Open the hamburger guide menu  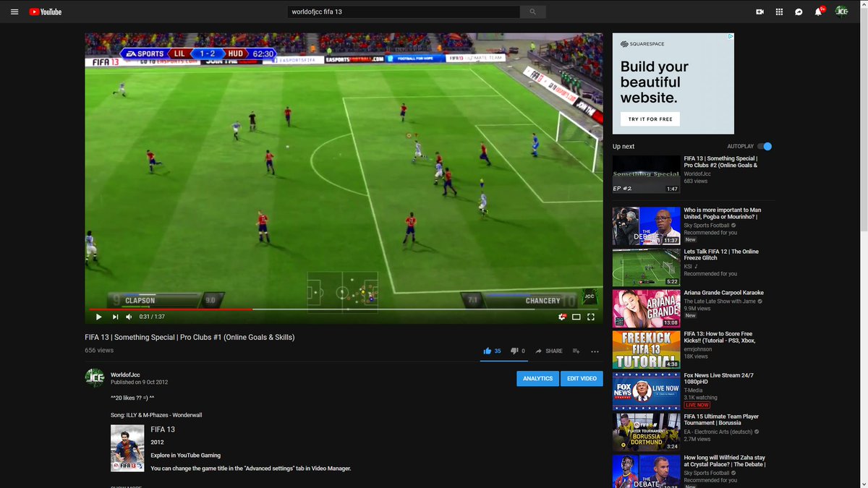[x=14, y=12]
